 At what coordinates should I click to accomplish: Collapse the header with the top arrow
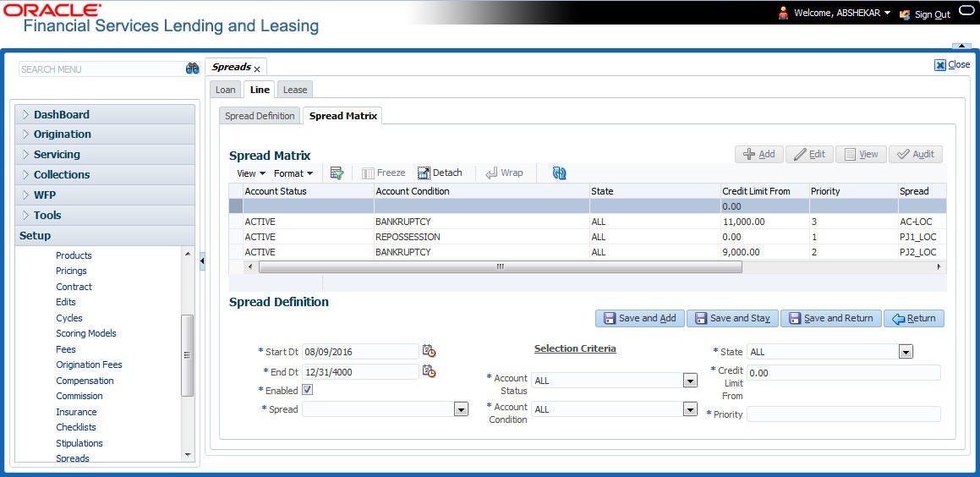pyautogui.click(x=961, y=46)
